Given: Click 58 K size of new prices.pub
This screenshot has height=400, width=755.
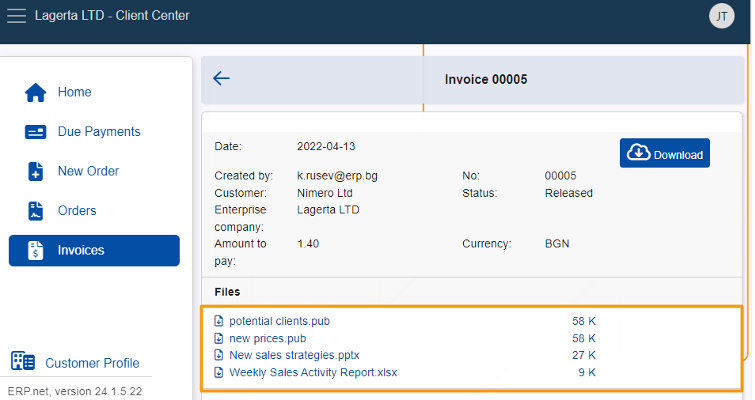Looking at the screenshot, I should [x=584, y=338].
